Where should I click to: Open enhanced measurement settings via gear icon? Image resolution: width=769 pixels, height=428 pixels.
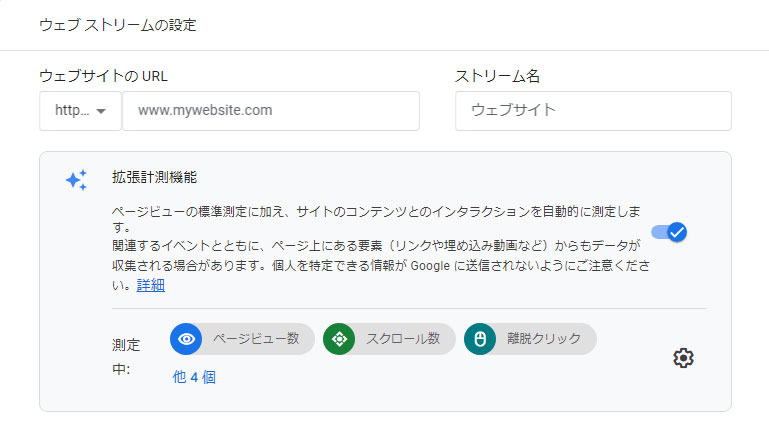pyautogui.click(x=683, y=358)
